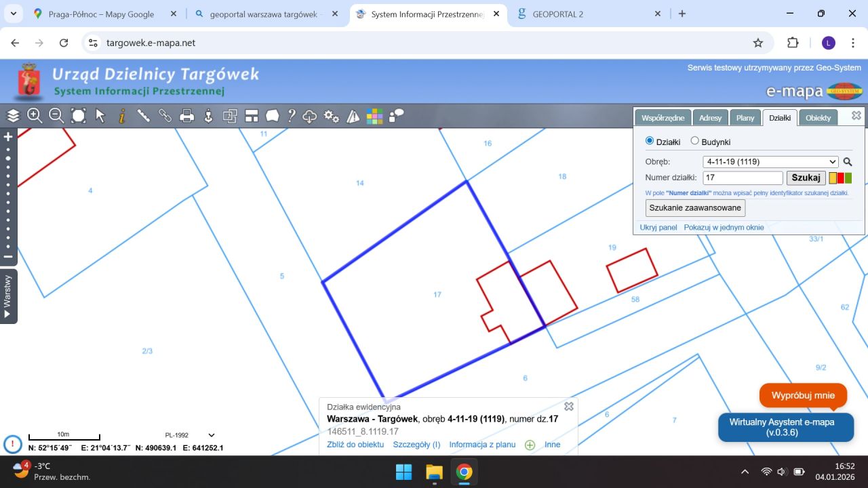Expand more options with green plus icon
Screen dimensions: 868x488
(x=530, y=445)
